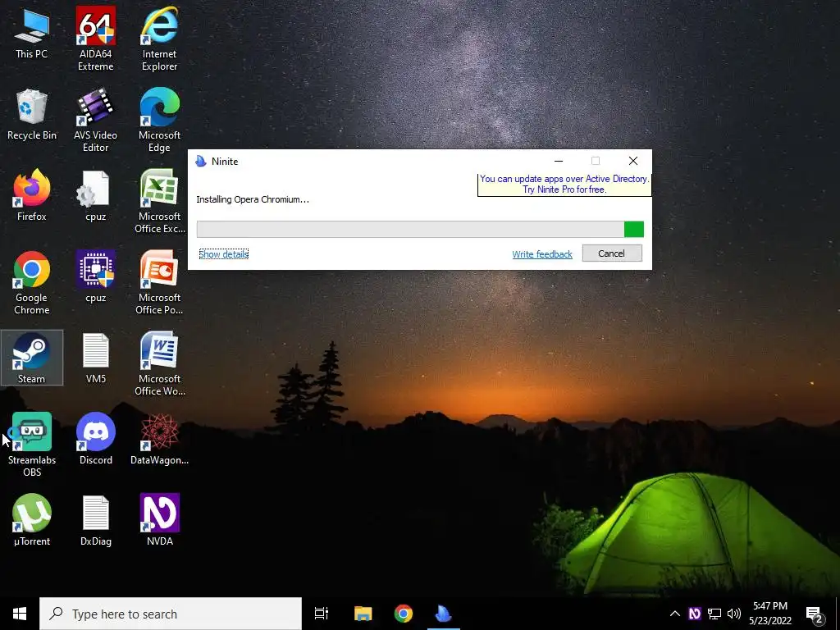Select the NVDA desktop shortcut
Image resolution: width=840 pixels, height=630 pixels.
click(160, 519)
